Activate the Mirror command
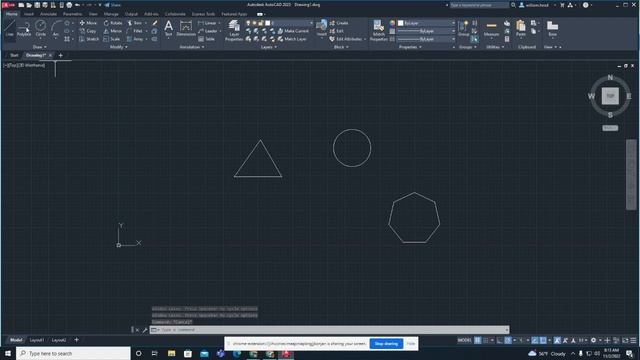 (x=113, y=31)
